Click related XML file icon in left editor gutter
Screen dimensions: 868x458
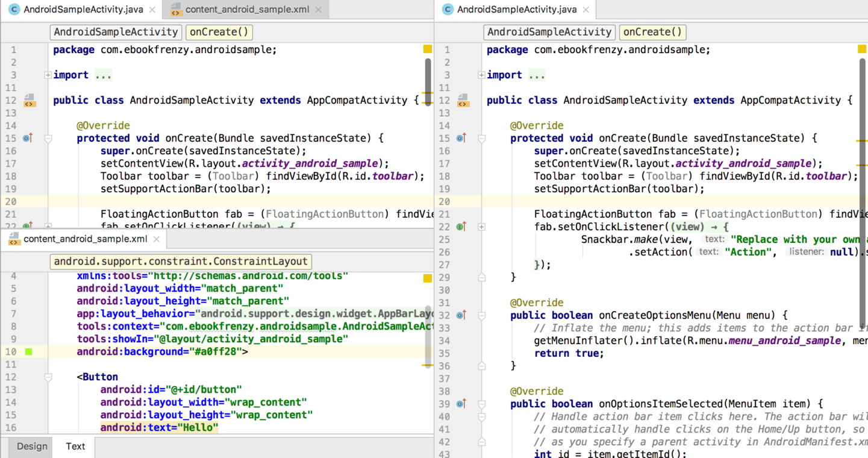pyautogui.click(x=29, y=101)
